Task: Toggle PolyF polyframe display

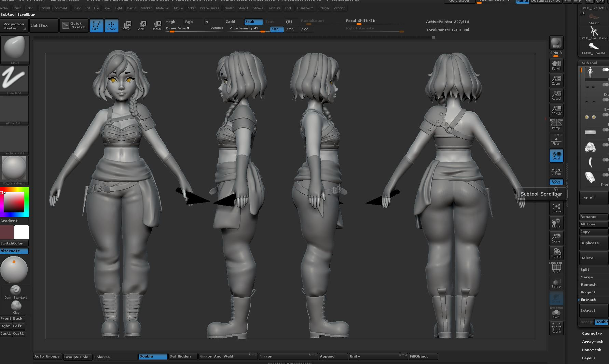Action: [x=556, y=268]
